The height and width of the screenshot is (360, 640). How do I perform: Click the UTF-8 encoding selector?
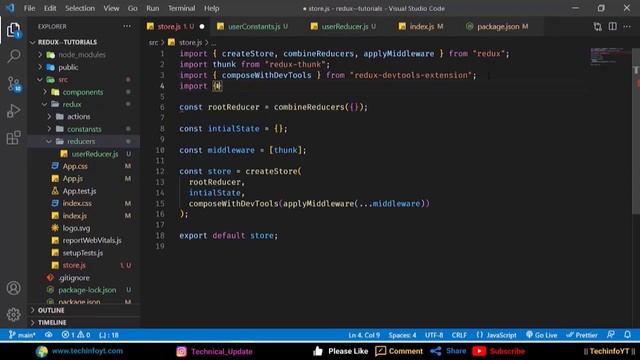tap(434, 335)
